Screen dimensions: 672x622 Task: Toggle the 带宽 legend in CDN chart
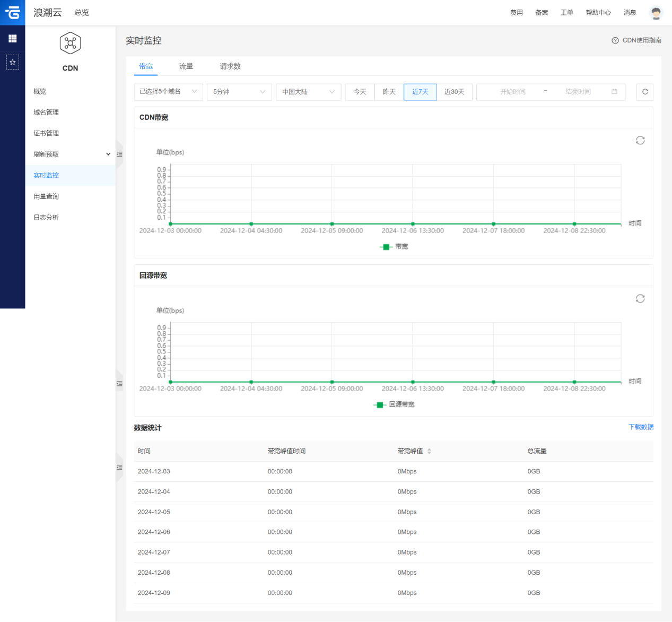click(x=394, y=247)
